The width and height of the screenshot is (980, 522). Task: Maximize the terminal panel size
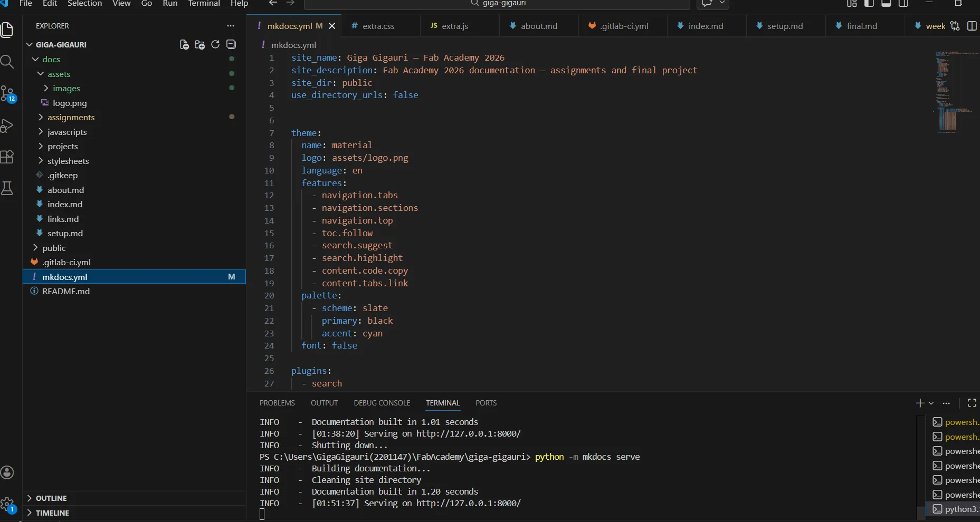click(x=972, y=403)
